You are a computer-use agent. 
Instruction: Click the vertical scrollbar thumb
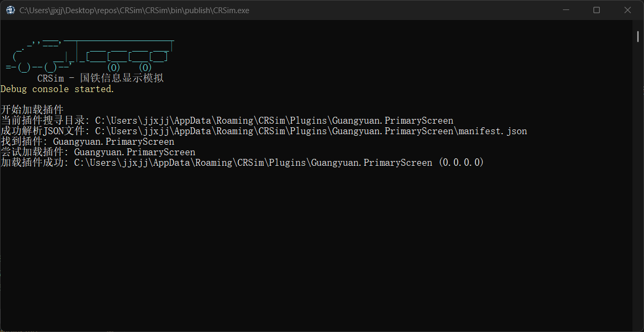(x=638, y=36)
